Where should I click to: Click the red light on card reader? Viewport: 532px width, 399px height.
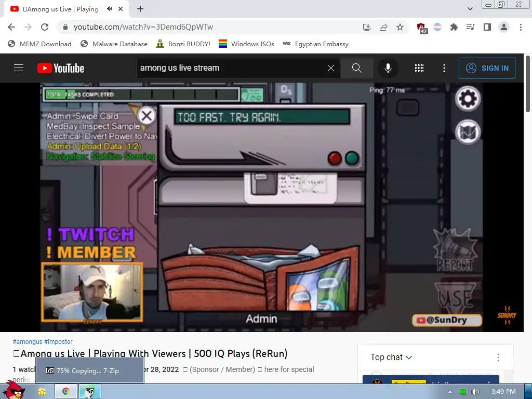point(335,158)
